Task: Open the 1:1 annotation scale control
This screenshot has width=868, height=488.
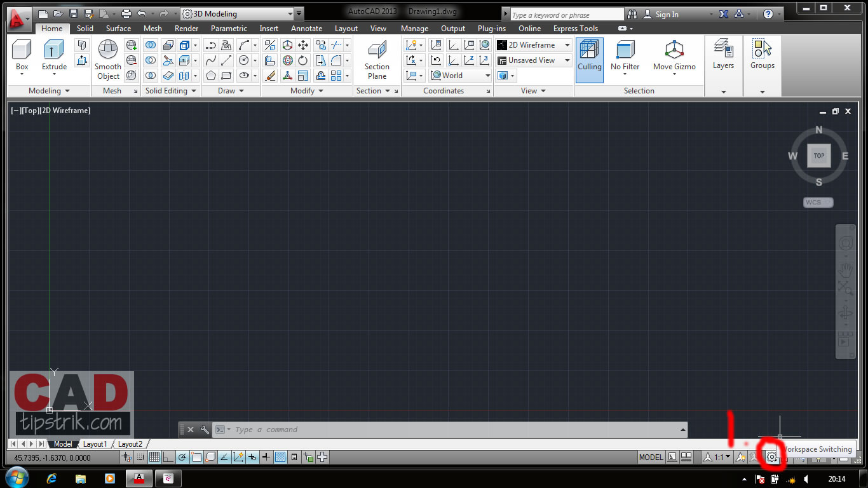Action: (x=719, y=456)
